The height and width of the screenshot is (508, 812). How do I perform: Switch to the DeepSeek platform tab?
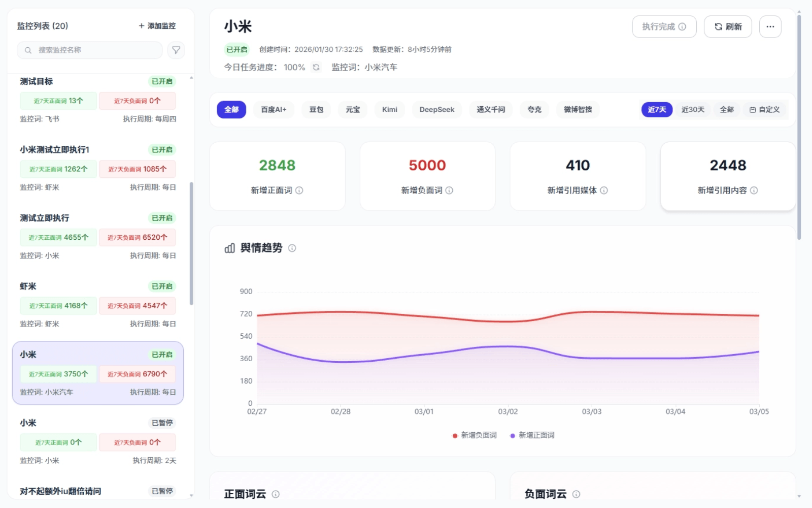(x=436, y=110)
